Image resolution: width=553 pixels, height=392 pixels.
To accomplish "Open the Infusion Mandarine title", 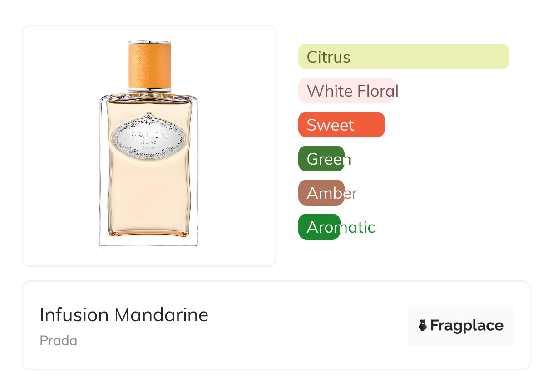I will click(124, 315).
